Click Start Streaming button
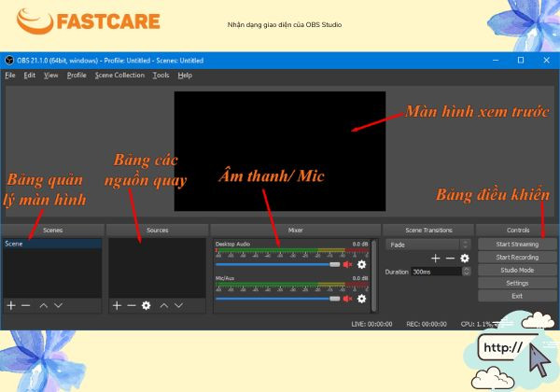The width and height of the screenshot is (560, 392). point(517,245)
